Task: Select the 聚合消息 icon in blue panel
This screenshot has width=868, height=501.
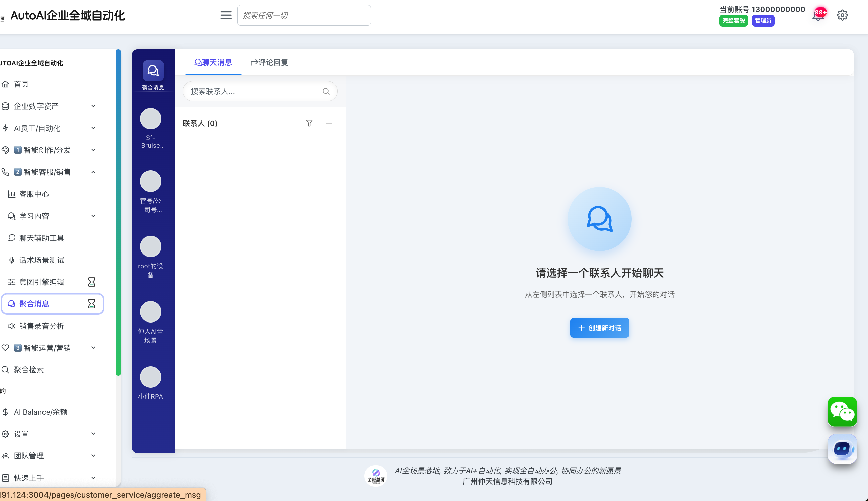Action: coord(153,71)
